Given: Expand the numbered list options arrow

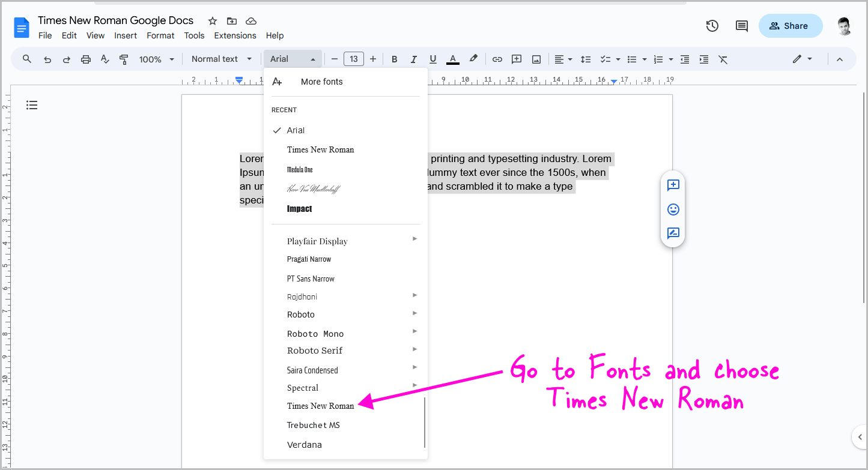Looking at the screenshot, I should tap(670, 59).
